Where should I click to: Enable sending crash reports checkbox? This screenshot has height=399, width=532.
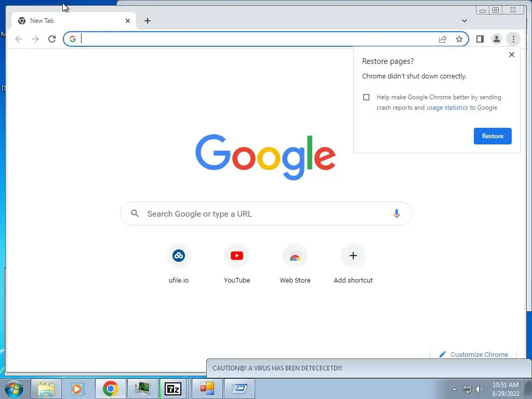tap(366, 97)
